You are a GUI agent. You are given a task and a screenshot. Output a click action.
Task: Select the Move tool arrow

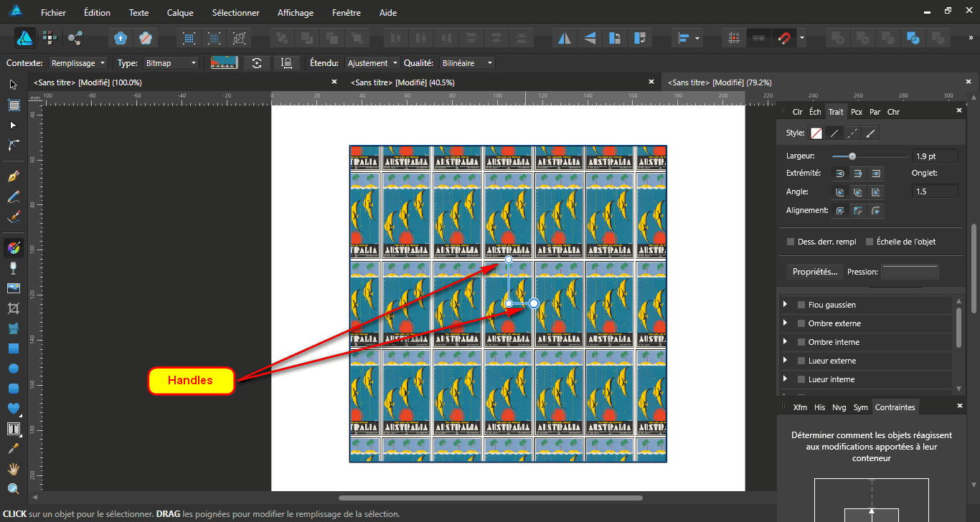point(13,85)
